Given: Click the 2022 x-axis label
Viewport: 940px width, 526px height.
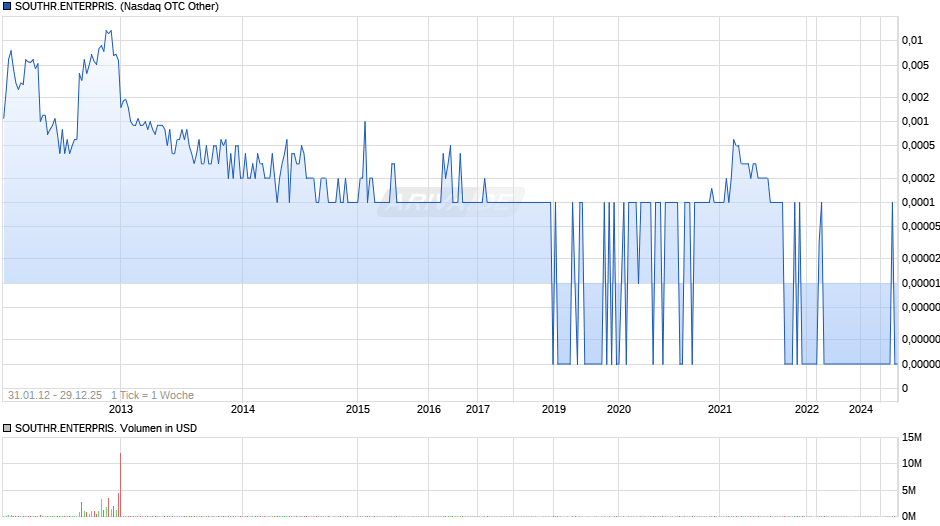Looking at the screenshot, I should 806,409.
